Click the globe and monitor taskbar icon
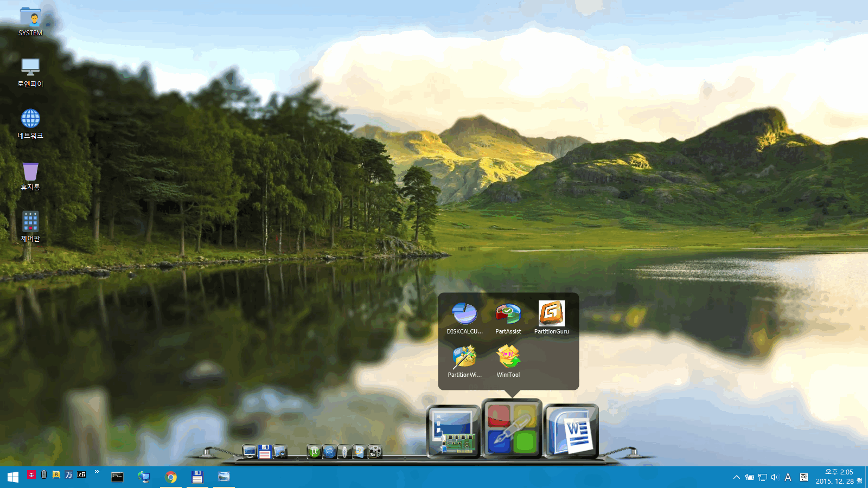This screenshot has height=488, width=868. click(144, 477)
